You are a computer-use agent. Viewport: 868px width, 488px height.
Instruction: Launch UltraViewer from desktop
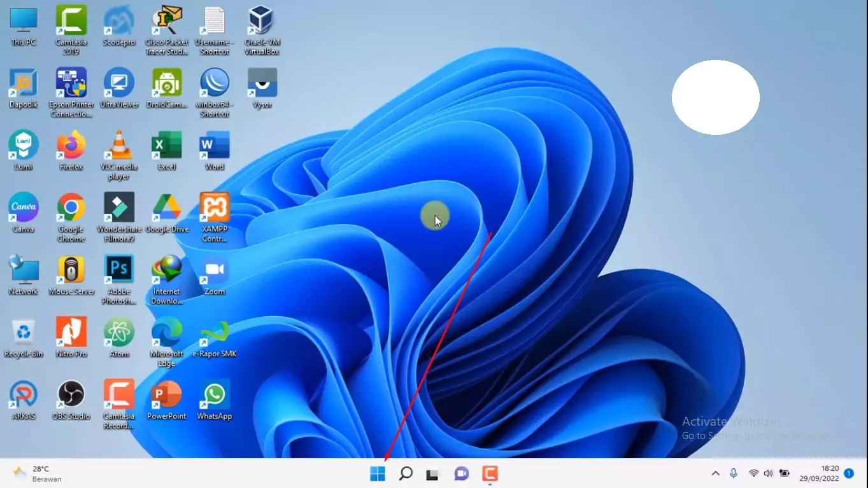(119, 89)
